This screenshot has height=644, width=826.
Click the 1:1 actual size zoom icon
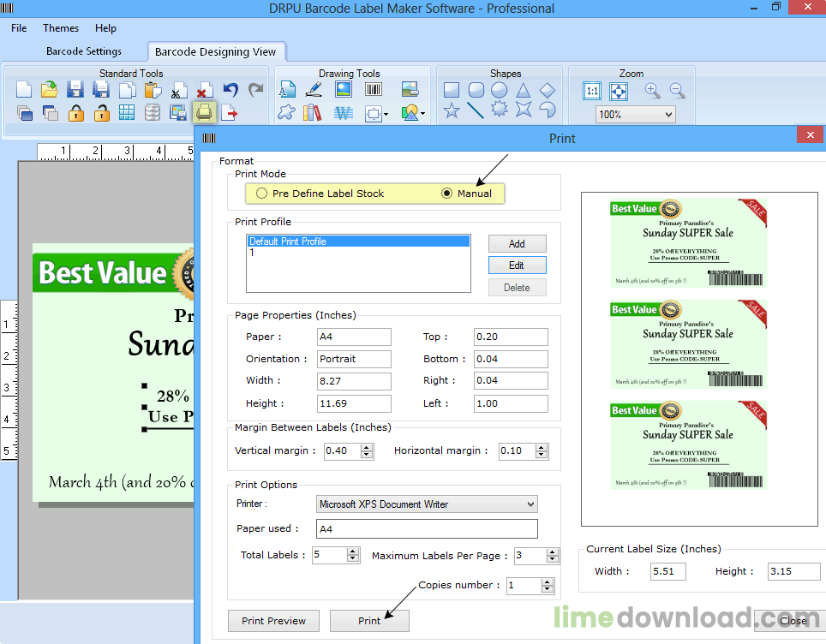coord(592,91)
